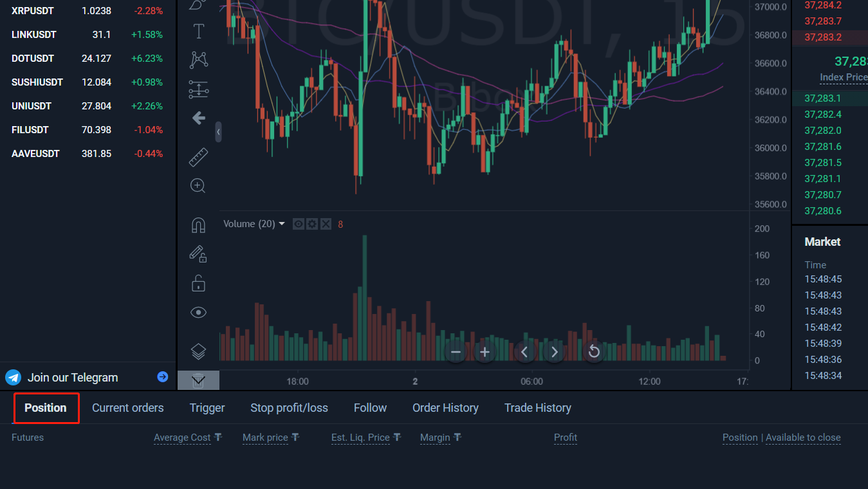Select the ruler Measure tool
This screenshot has width=868, height=489.
pos(198,157)
